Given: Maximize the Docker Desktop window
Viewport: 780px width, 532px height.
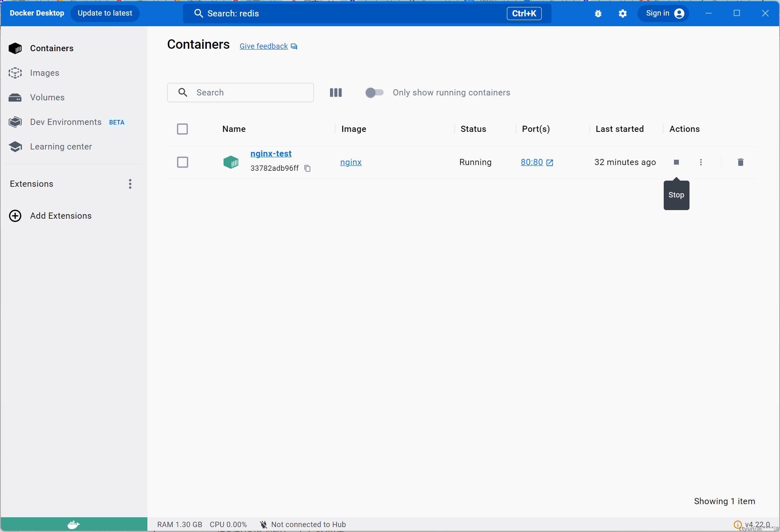Looking at the screenshot, I should 737,13.
